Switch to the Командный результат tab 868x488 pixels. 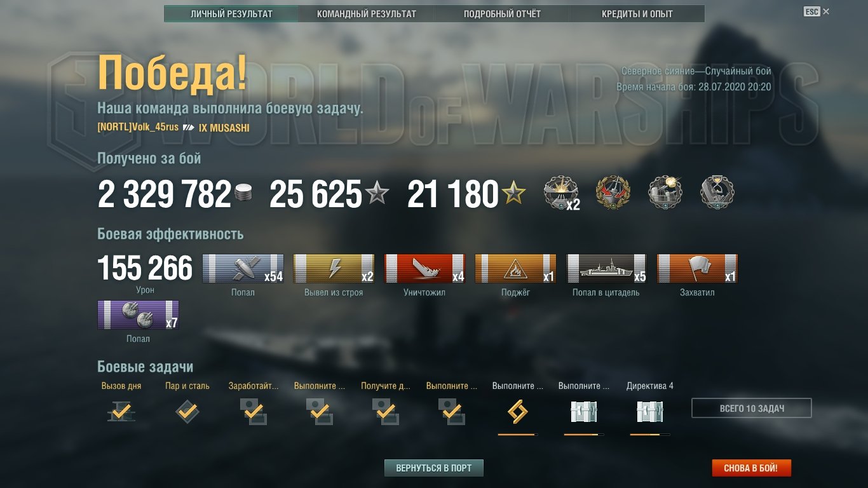(367, 14)
